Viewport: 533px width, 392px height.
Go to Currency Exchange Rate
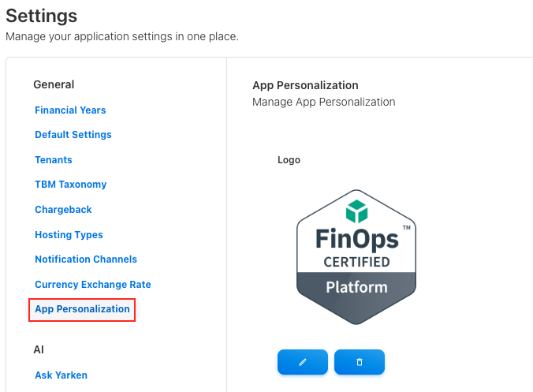point(93,285)
